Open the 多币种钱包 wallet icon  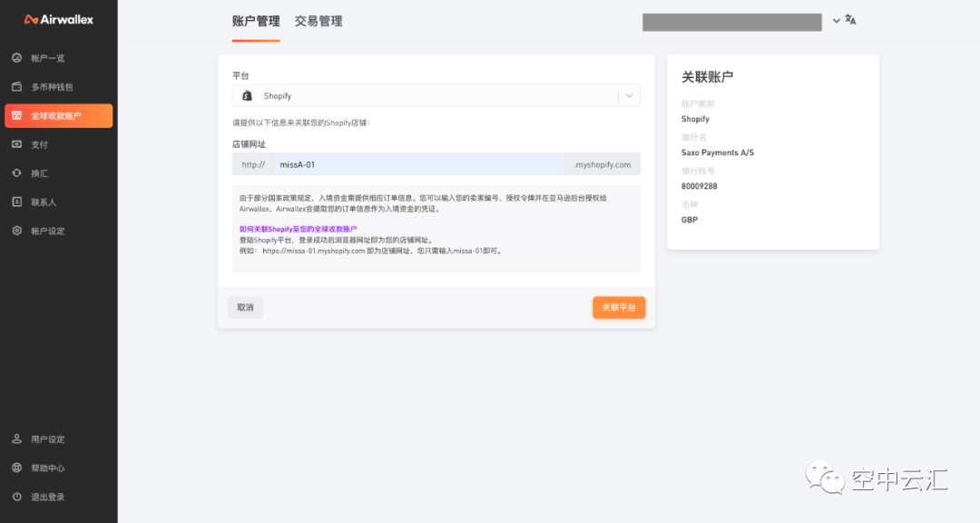point(16,87)
